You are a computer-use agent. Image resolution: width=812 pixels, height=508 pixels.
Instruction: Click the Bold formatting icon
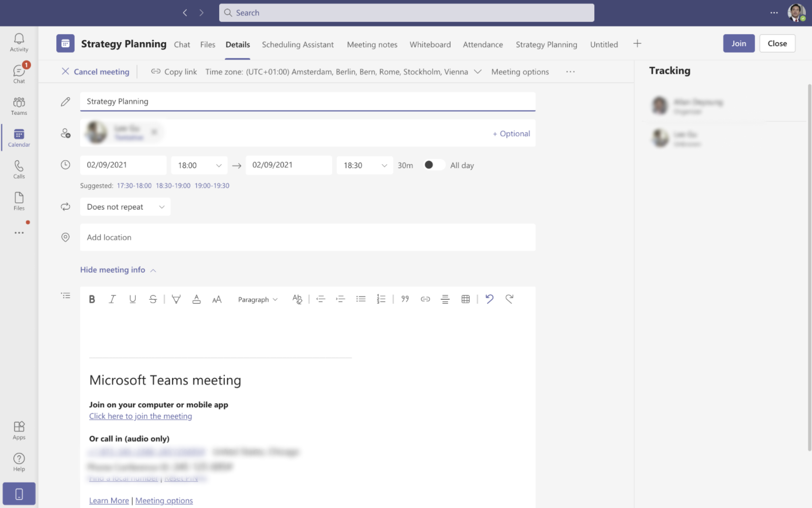[92, 299]
